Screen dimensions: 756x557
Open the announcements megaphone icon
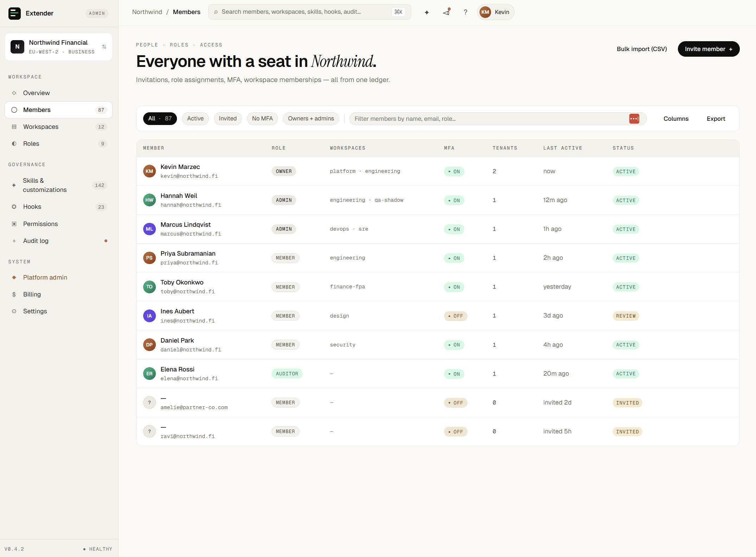tap(446, 12)
